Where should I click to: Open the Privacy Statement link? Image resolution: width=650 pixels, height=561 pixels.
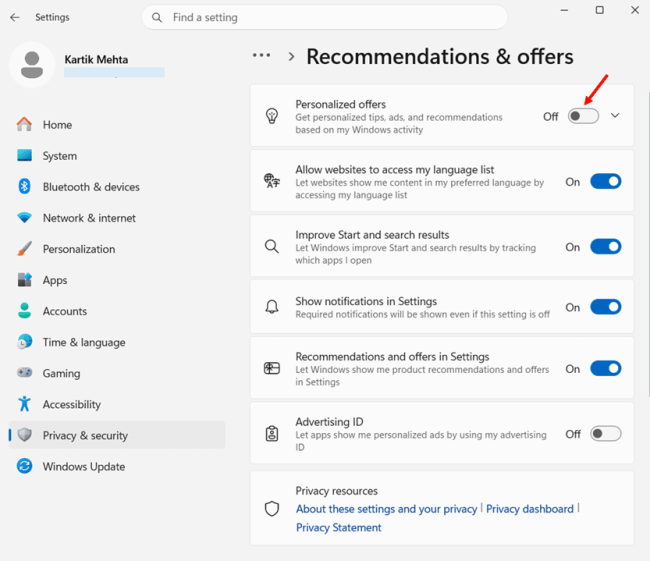coord(338,527)
